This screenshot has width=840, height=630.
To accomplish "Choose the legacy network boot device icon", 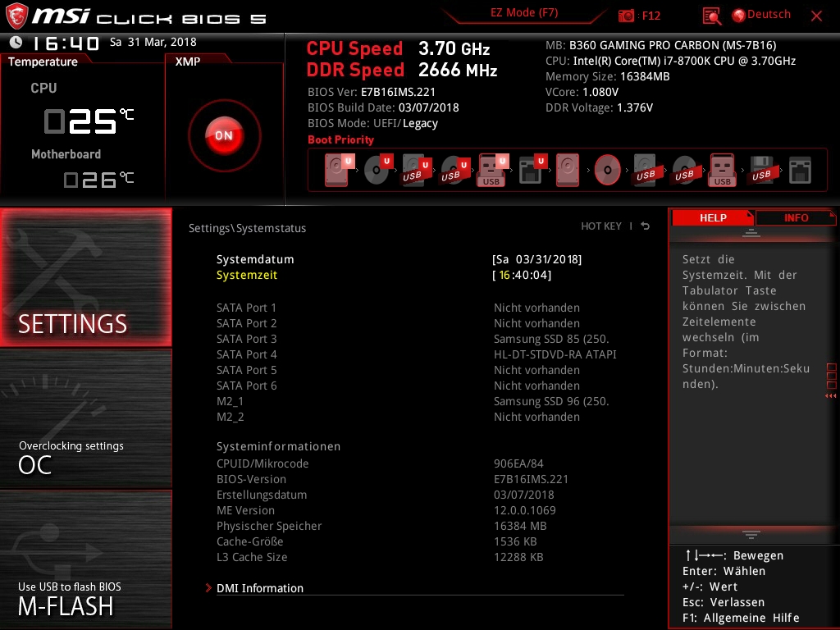I will pyautogui.click(x=800, y=170).
